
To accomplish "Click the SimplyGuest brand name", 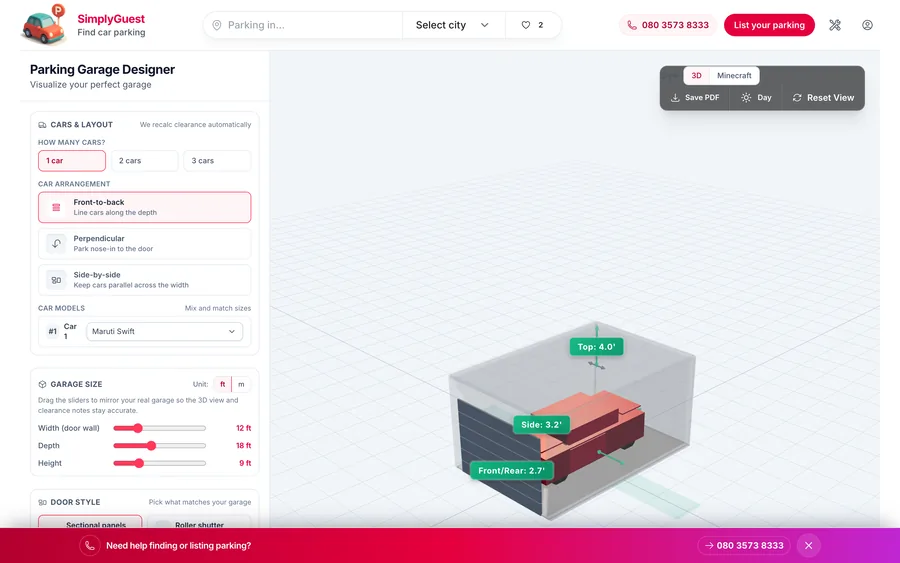I will coord(111,19).
